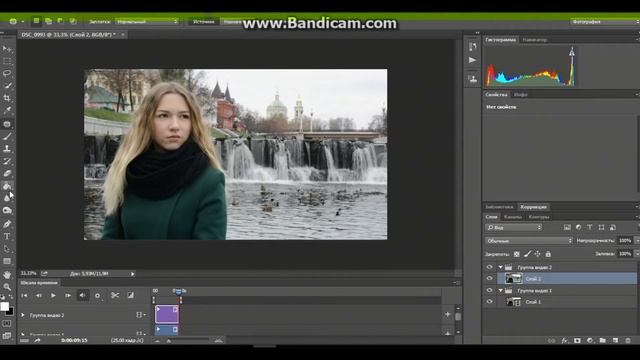The width and height of the screenshot is (640, 360).
Task: Select the Rectangular Marquee tool
Action: click(7, 61)
